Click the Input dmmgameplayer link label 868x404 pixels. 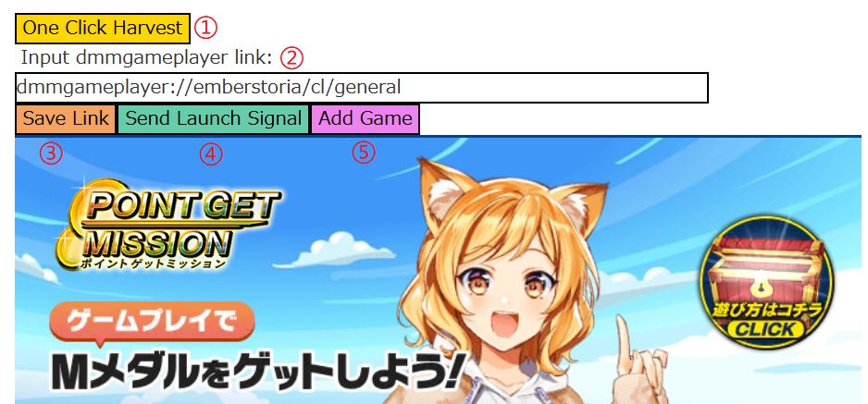click(x=147, y=57)
